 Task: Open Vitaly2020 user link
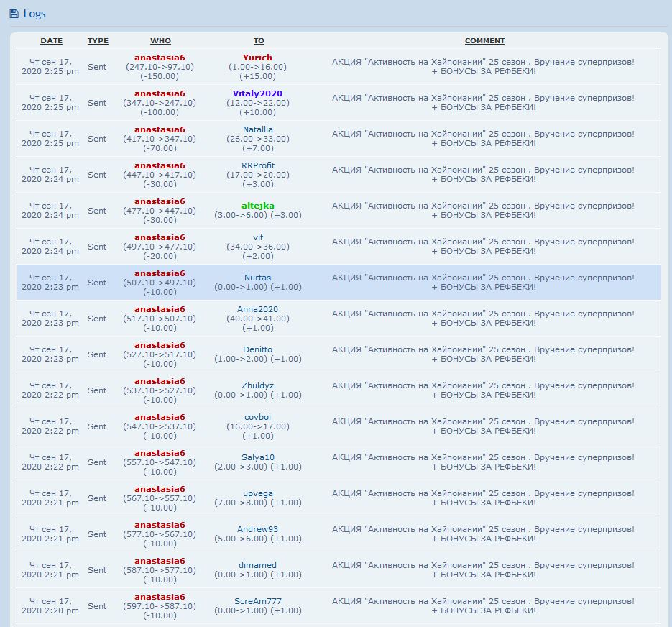pos(257,93)
